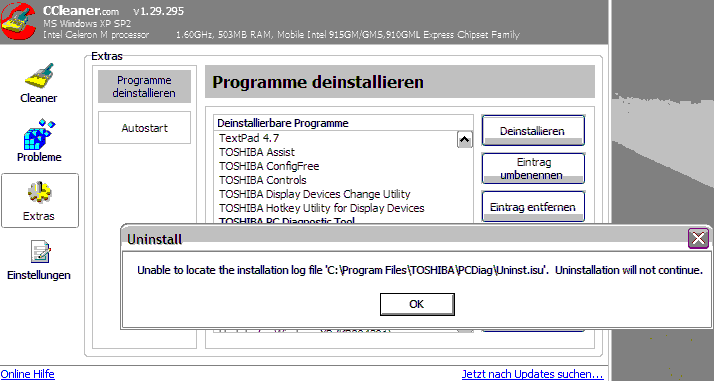Click Eintrag entfernen button
The image size is (714, 384).
click(x=533, y=207)
